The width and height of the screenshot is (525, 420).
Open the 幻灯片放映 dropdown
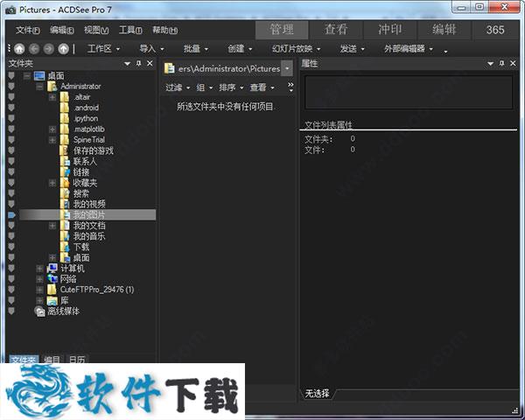coord(296,49)
